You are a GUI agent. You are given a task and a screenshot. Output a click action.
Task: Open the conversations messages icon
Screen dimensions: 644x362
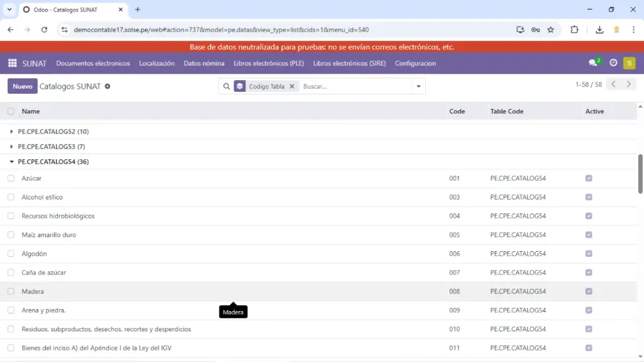[592, 63]
